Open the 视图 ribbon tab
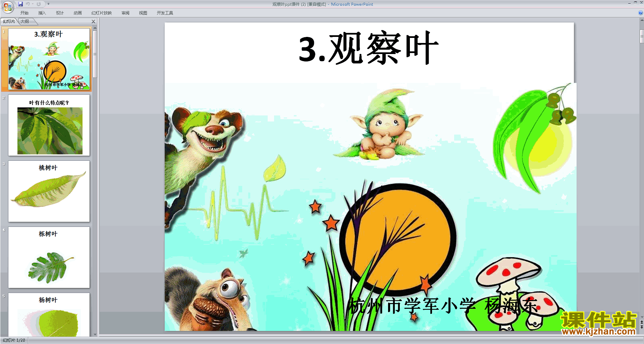 click(143, 13)
